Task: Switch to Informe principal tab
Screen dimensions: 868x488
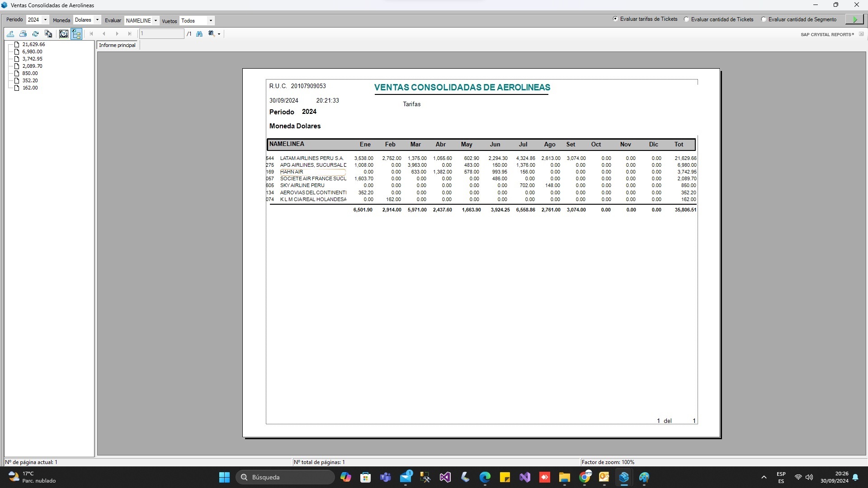Action: coord(117,45)
